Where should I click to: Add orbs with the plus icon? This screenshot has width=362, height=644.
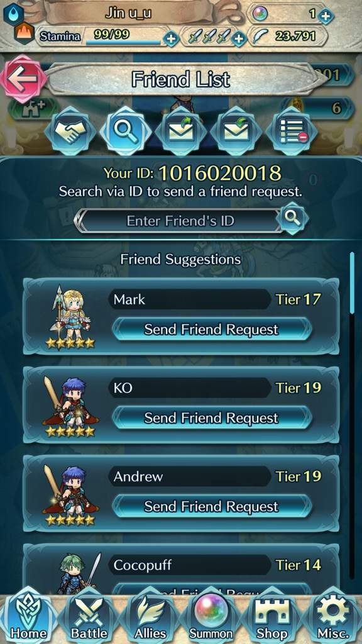click(326, 16)
